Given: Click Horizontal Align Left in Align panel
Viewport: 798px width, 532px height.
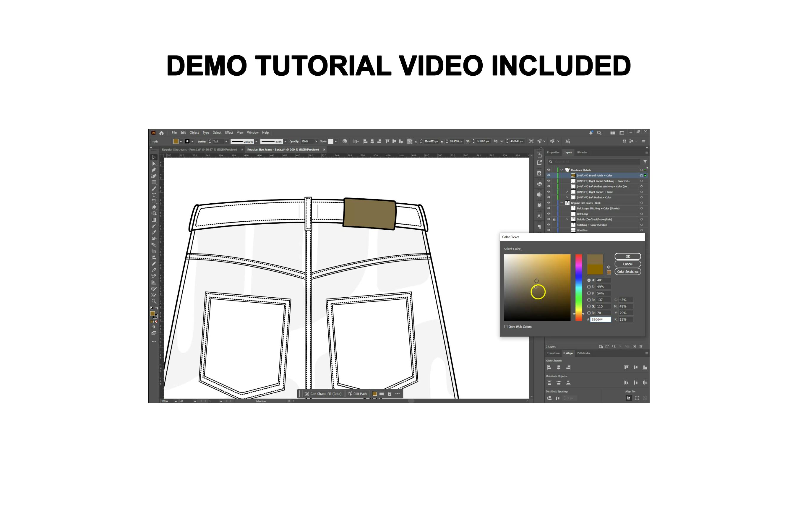Looking at the screenshot, I should [549, 367].
